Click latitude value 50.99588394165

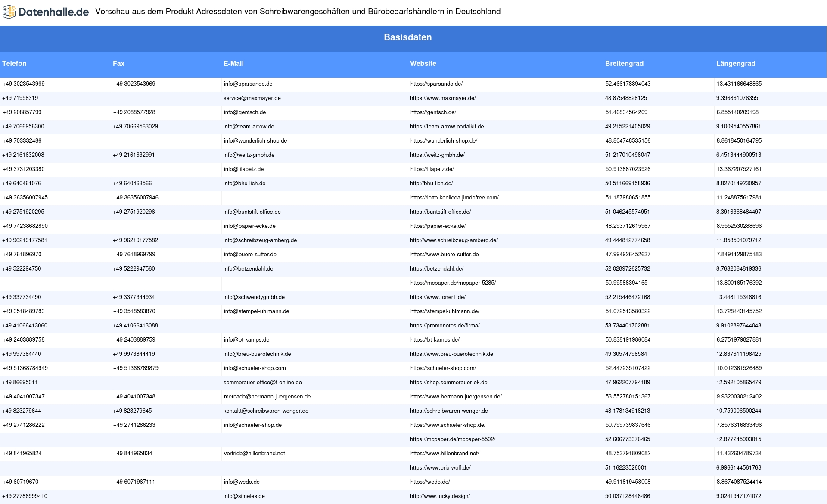626,283
